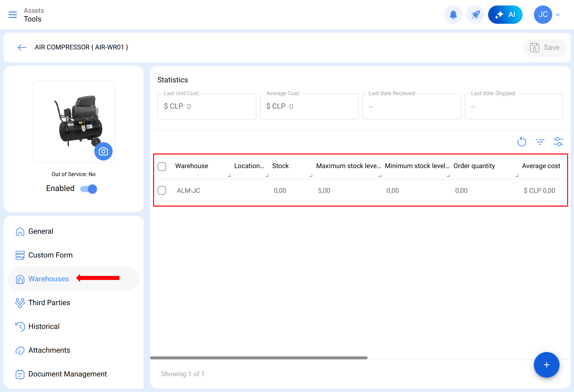The height and width of the screenshot is (392, 574).
Task: Click the blue plus add button
Action: 546,365
